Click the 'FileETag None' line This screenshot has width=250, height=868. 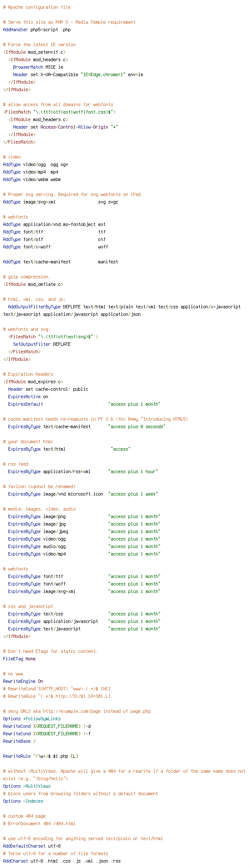coord(19,659)
